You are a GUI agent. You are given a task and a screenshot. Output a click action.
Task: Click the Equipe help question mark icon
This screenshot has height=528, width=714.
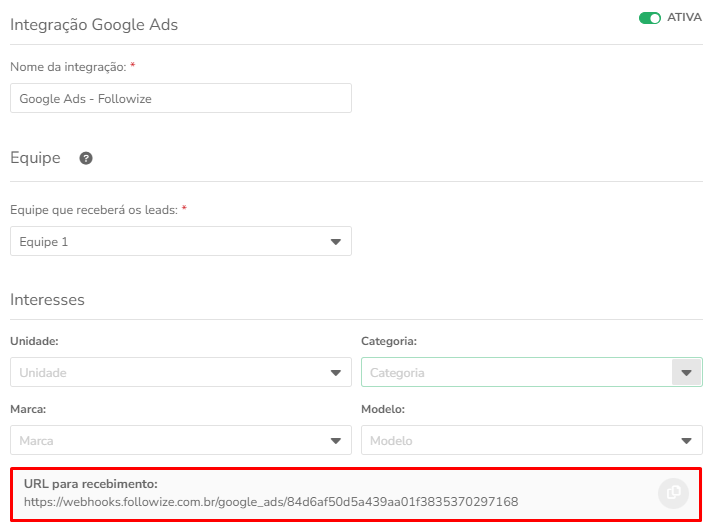click(x=86, y=158)
